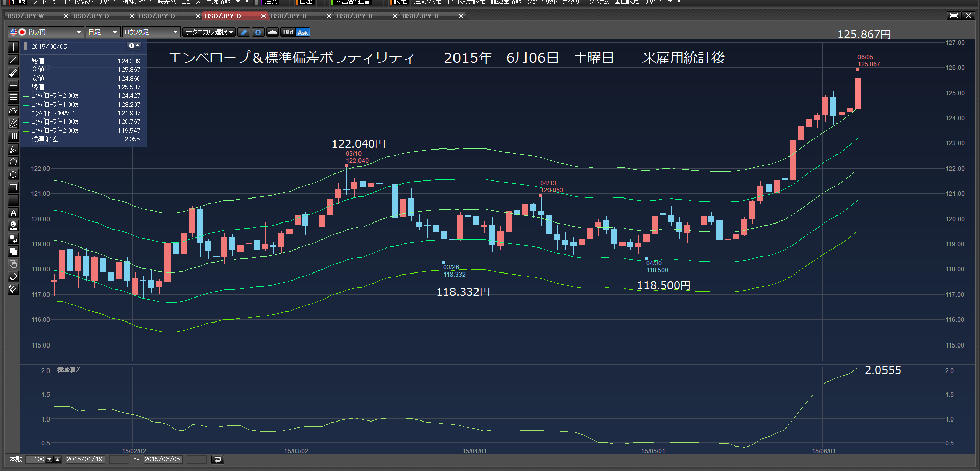Screen dimensions: 980x471
Task: Click the pie-with-arrow tool icon
Action: coord(13,238)
